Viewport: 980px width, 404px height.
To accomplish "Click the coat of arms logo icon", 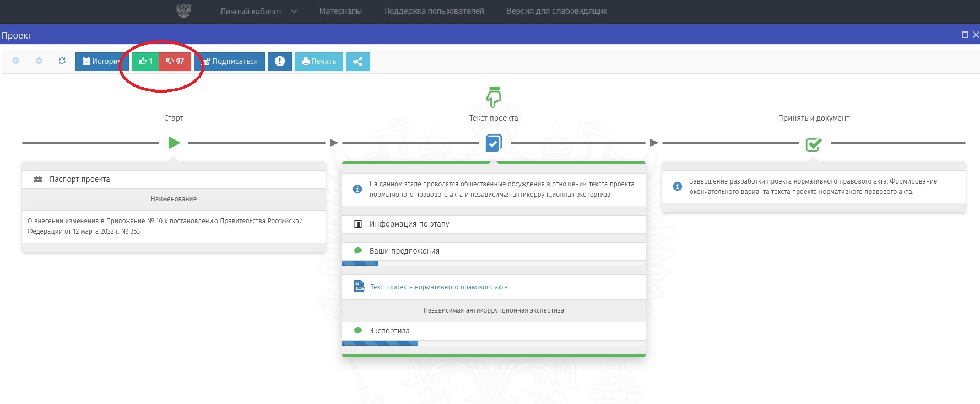I will (183, 10).
